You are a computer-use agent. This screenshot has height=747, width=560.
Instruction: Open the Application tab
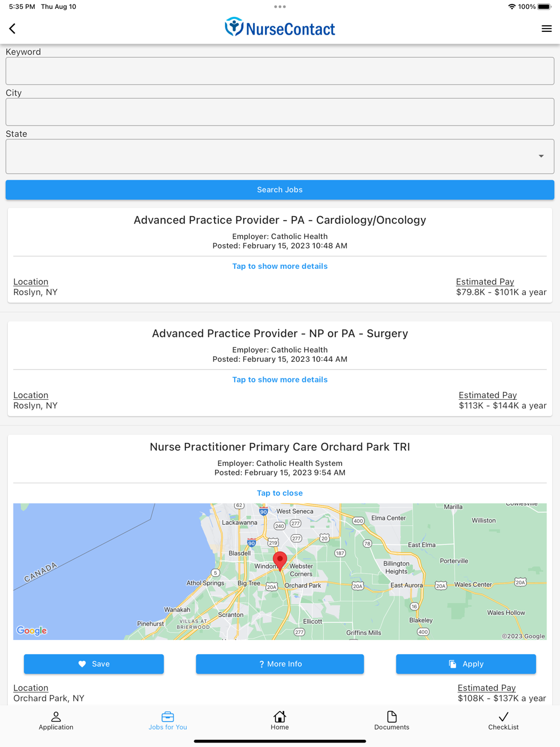(56, 721)
